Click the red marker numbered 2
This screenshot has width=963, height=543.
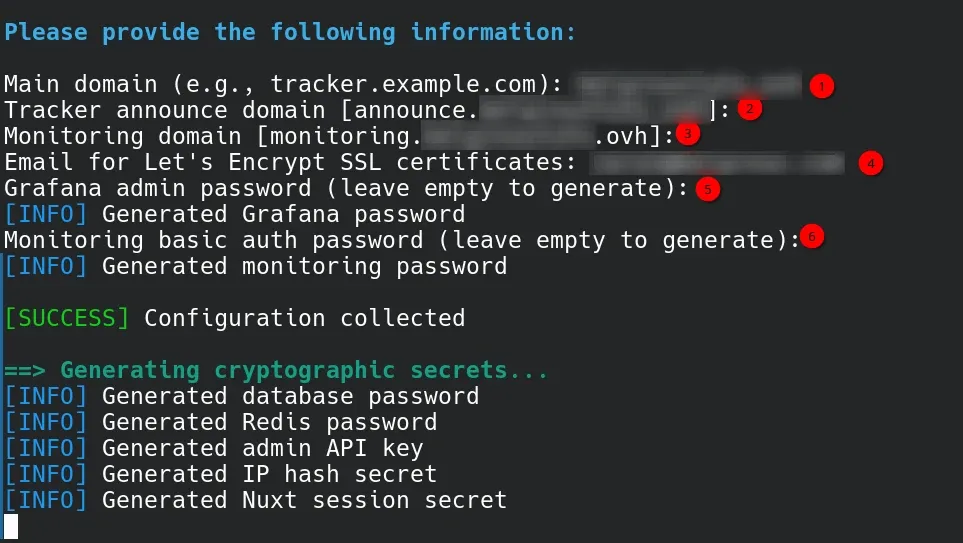(x=749, y=108)
